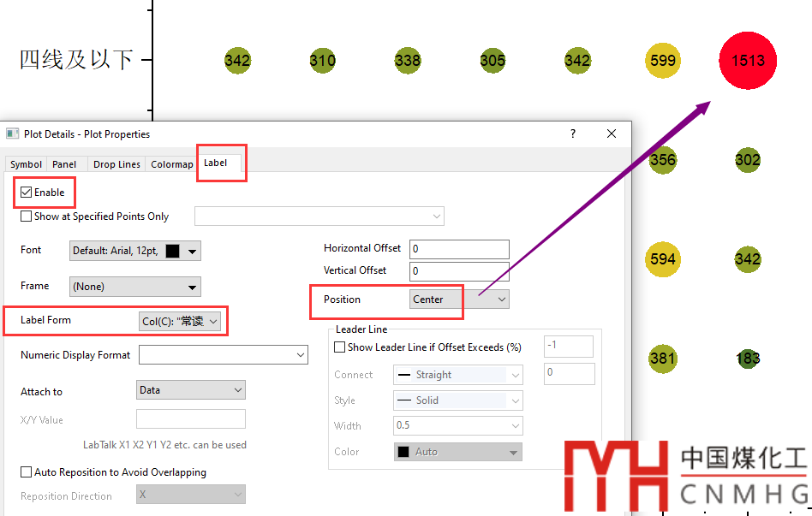The width and height of the screenshot is (812, 516).
Task: Open the Label Form dropdown
Action: tap(180, 321)
